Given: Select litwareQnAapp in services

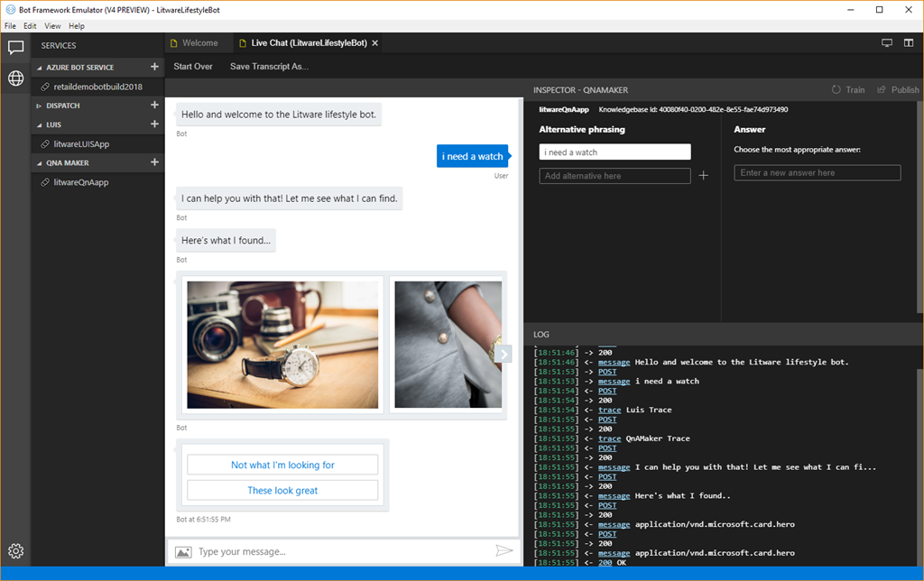Looking at the screenshot, I should [x=97, y=182].
